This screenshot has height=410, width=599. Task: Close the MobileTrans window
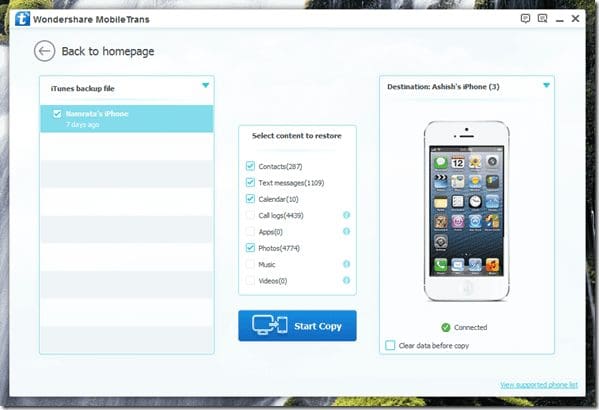tap(575, 18)
